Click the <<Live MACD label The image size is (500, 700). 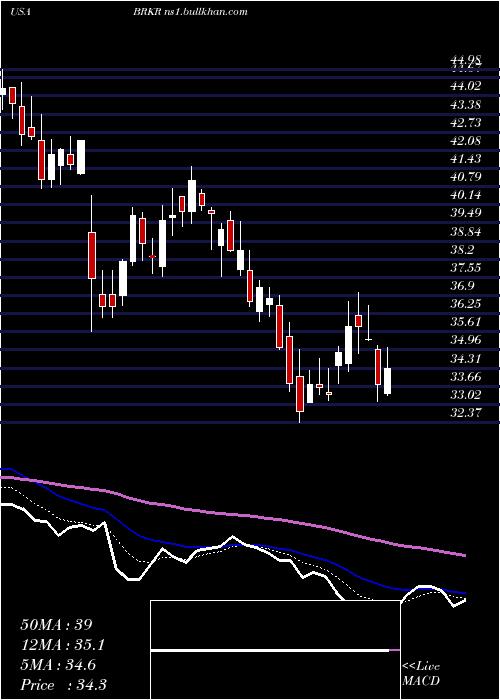(x=421, y=674)
